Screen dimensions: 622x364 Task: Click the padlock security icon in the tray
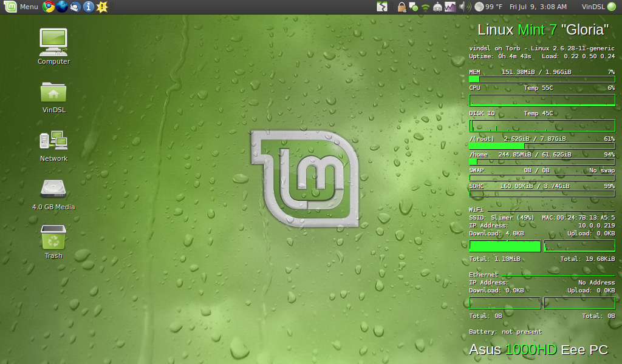point(401,7)
